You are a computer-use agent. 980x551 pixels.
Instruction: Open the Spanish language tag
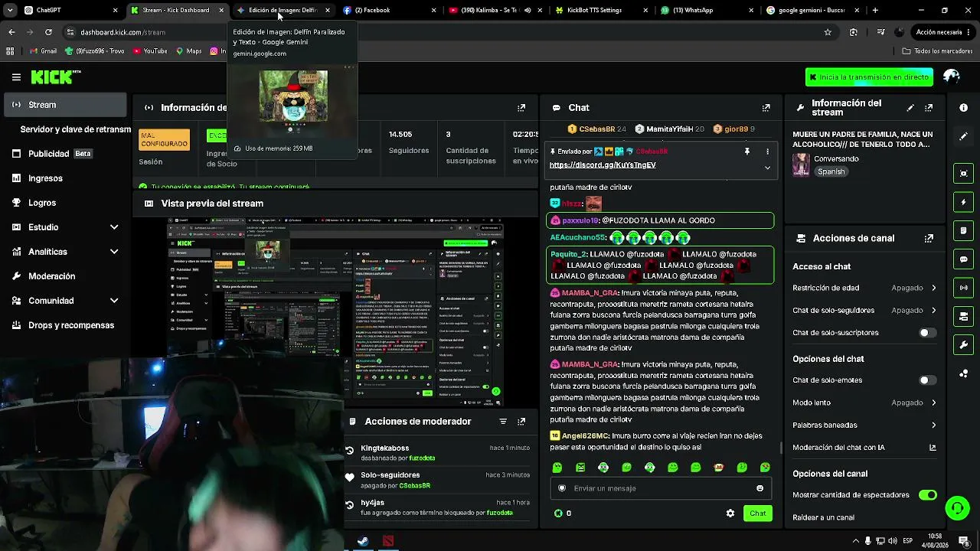[831, 172]
